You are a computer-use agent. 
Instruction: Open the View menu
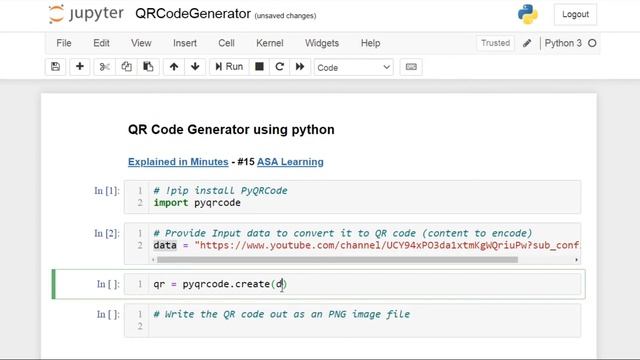point(141,43)
